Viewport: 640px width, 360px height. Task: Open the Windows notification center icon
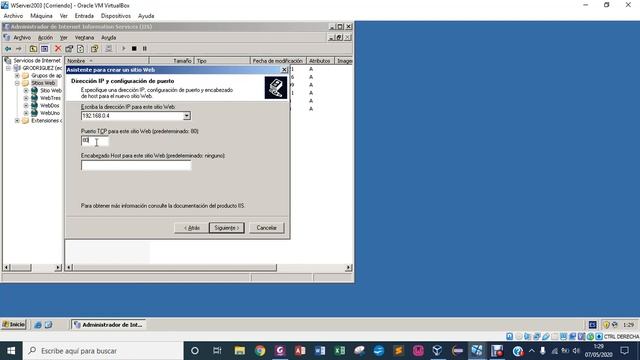624,351
